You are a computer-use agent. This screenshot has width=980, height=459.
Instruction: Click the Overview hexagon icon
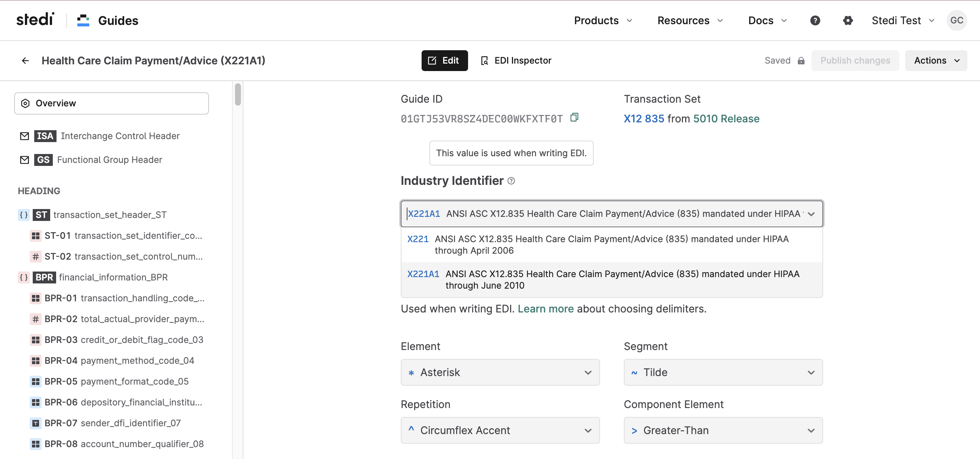point(25,103)
